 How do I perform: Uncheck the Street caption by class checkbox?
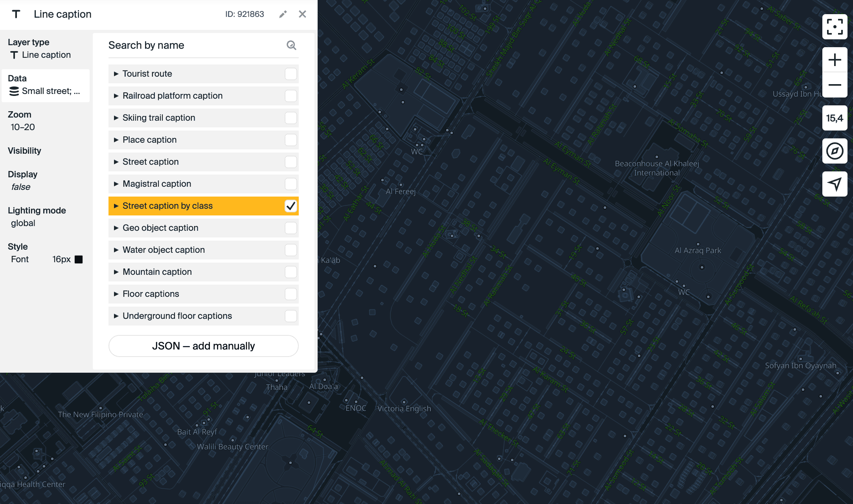[x=290, y=206]
